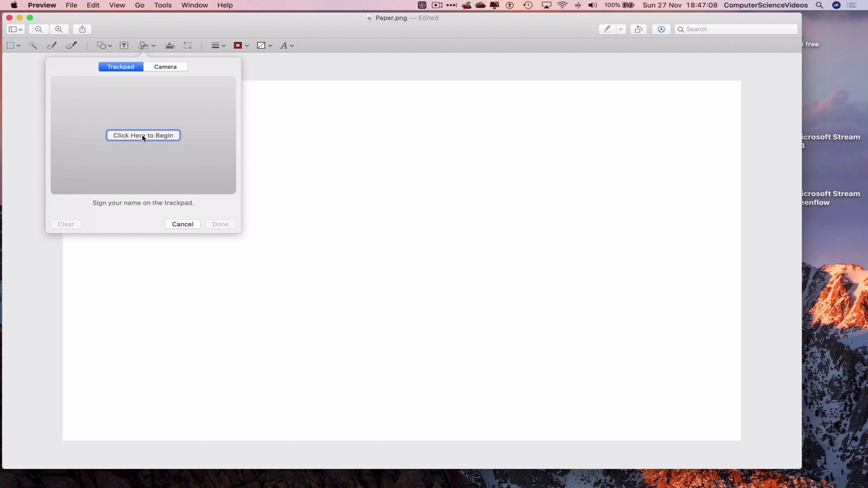Click the screen recording camera menu bar icon
The width and height of the screenshot is (868, 488).
437,5
